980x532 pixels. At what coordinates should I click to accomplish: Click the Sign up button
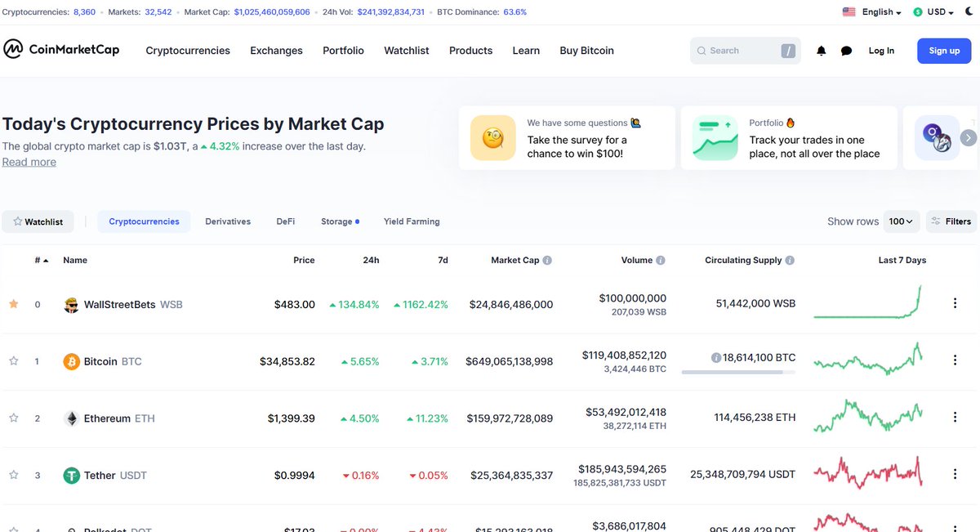click(x=944, y=51)
